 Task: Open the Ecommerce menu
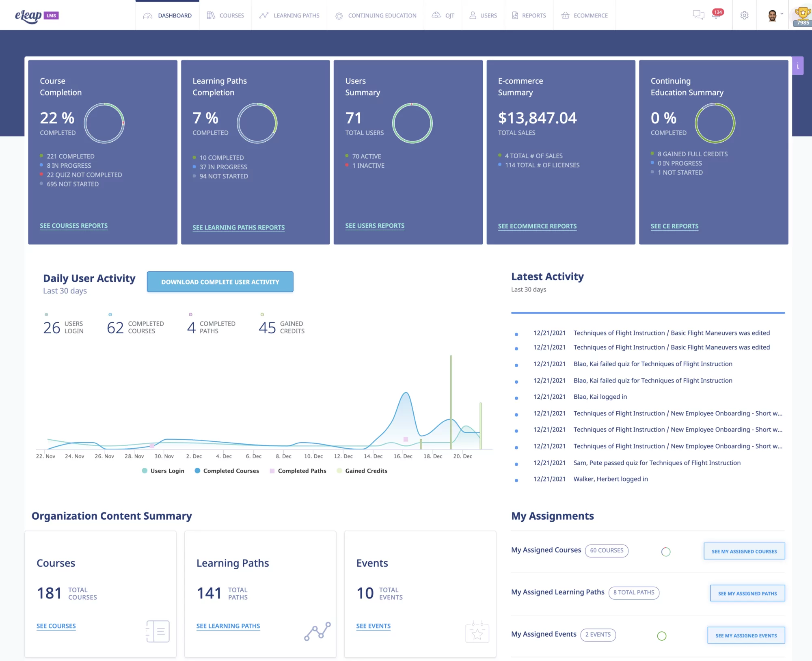pos(584,15)
